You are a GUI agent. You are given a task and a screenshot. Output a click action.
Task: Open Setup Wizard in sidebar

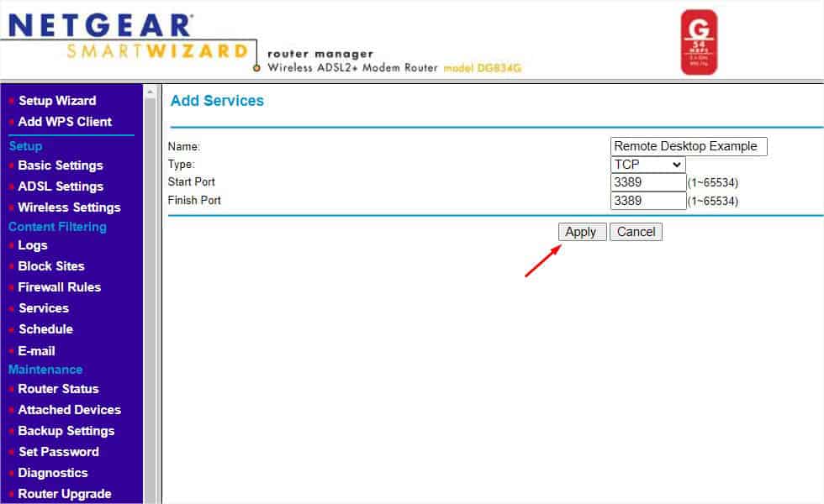[57, 100]
